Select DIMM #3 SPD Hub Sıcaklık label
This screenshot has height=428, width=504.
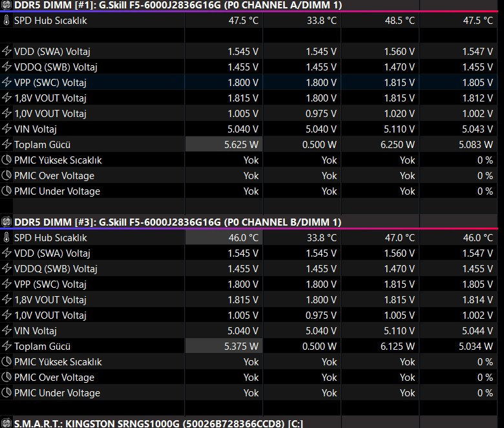[x=50, y=238]
